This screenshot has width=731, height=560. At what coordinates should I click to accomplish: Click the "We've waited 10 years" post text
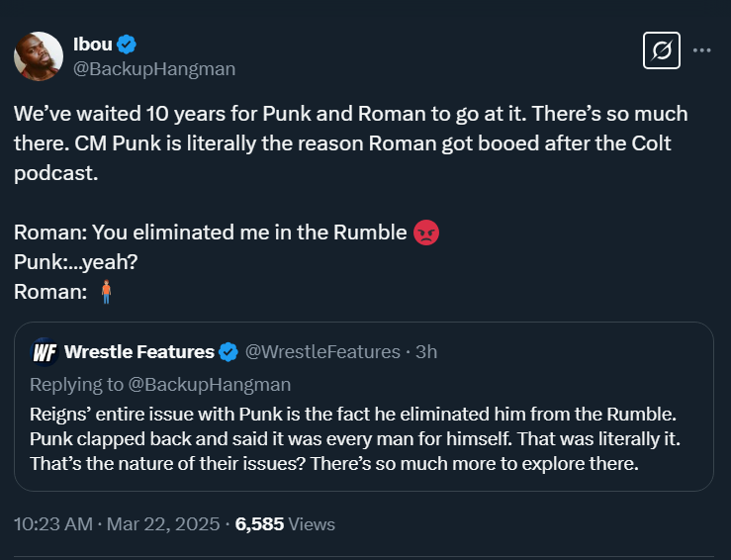(x=350, y=141)
